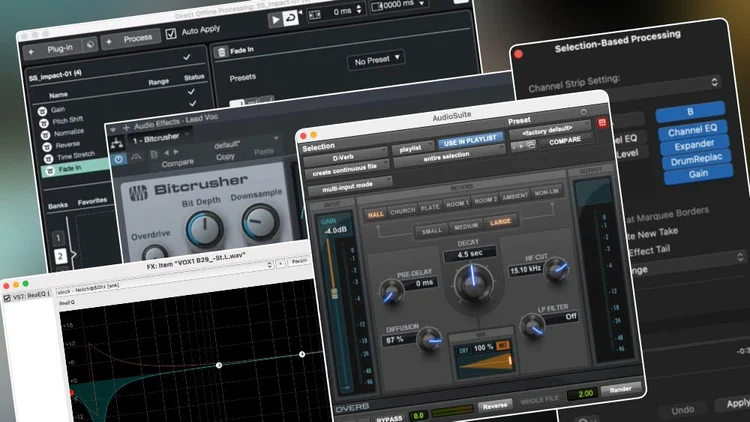This screenshot has width=750, height=422.
Task: Select the LARGE room size
Action: (500, 222)
